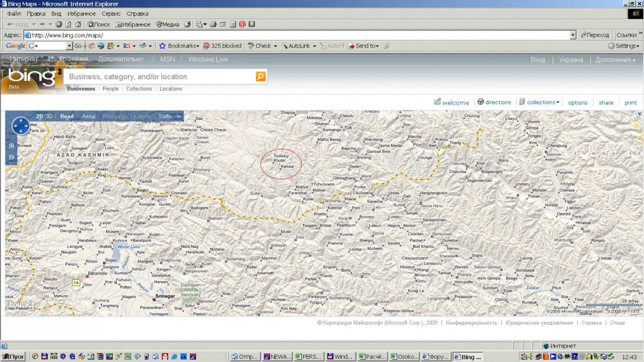Zoom out using the map magnifier minus

tap(12, 157)
